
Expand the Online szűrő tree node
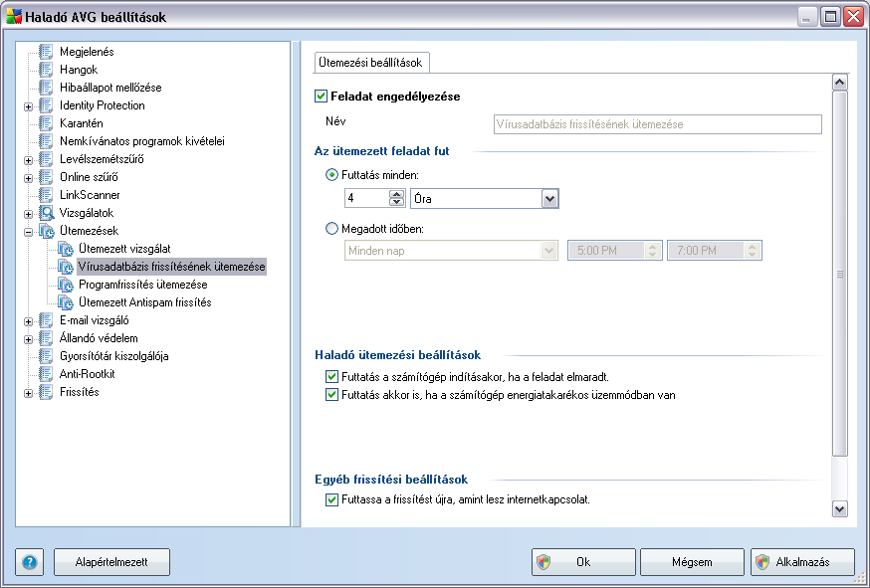point(28,178)
